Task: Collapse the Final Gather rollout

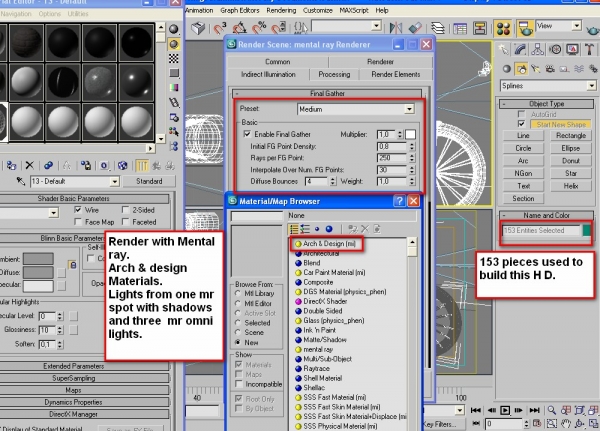Action: [328, 93]
